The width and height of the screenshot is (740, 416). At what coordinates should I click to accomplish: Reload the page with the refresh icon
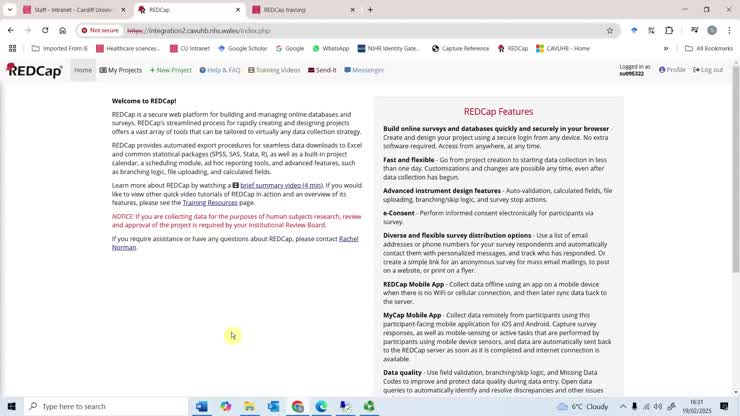45,30
